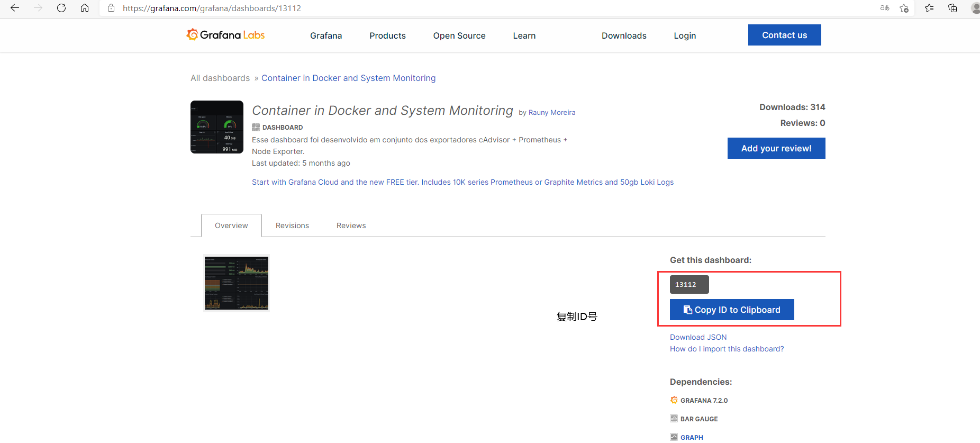Viewport: 980px width, 443px height.
Task: Click Copy ID to Clipboard button
Action: point(732,310)
